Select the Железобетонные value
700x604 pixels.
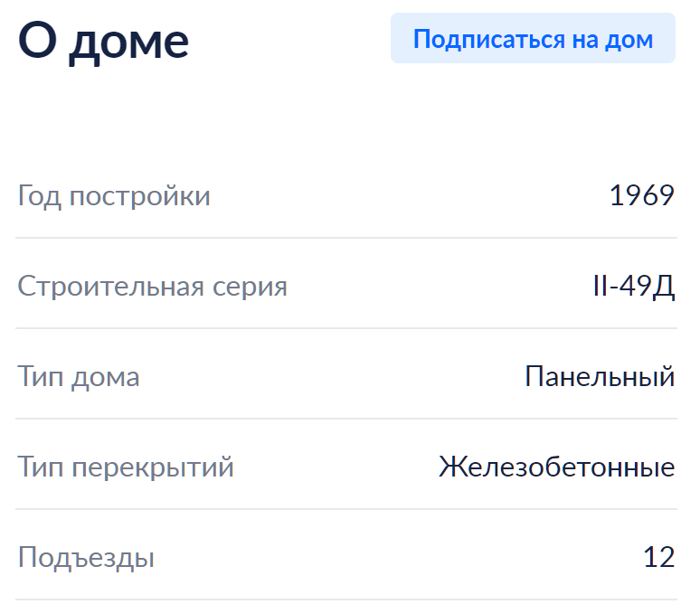(557, 467)
